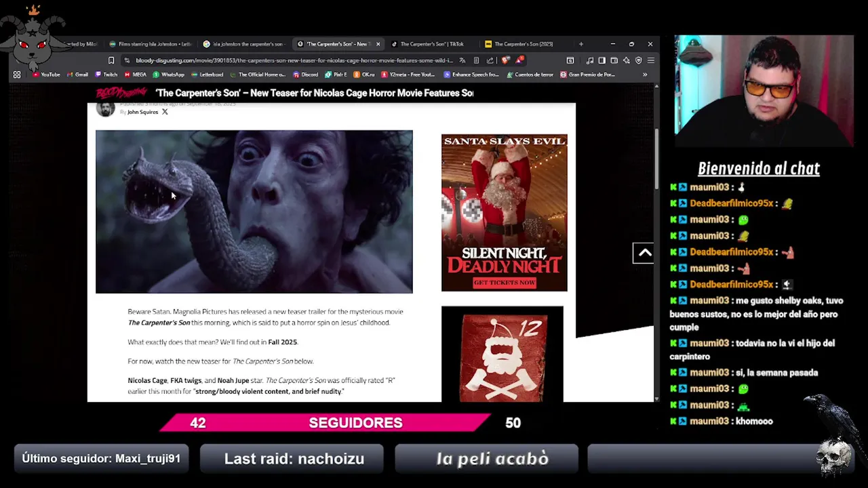Click the pink SEGUIDORES follower goal progress bar
The height and width of the screenshot is (488, 868).
(x=324, y=423)
